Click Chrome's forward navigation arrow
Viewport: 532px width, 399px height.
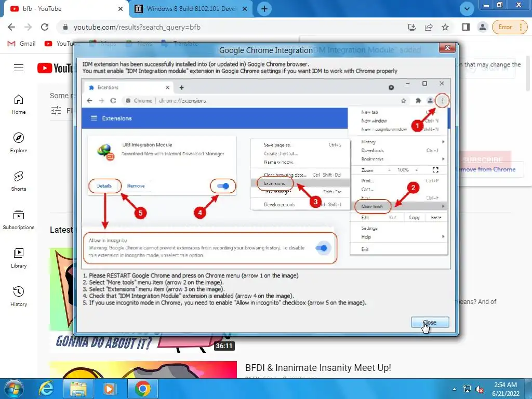[x=28, y=27]
